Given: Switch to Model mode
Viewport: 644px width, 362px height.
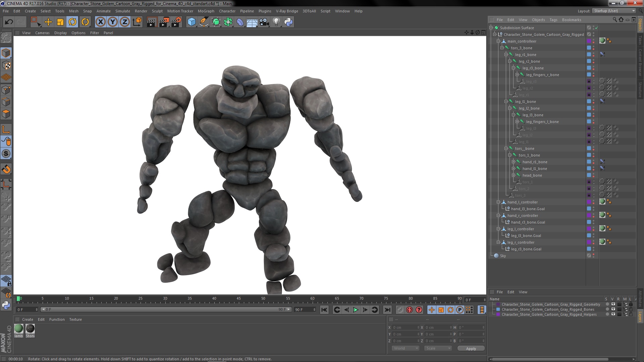Looking at the screenshot, I should [6, 53].
